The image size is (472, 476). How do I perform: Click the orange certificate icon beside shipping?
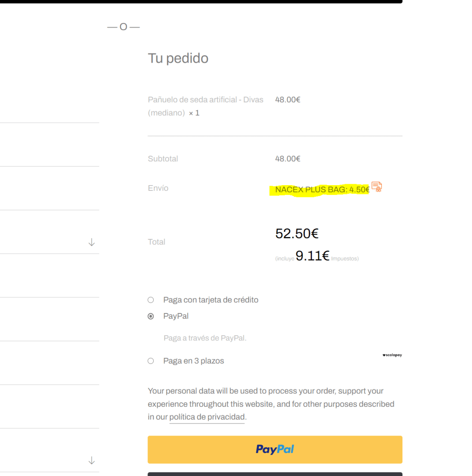point(376,186)
